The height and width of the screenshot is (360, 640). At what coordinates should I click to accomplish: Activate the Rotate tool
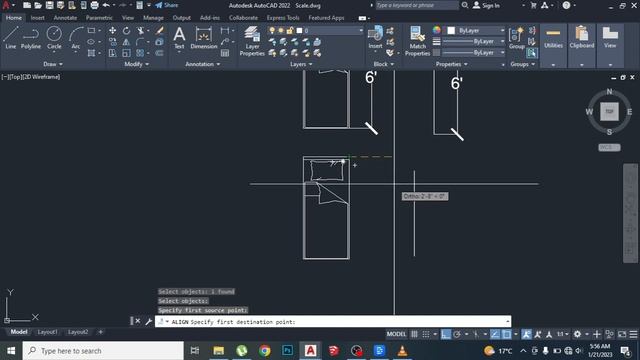coord(127,31)
